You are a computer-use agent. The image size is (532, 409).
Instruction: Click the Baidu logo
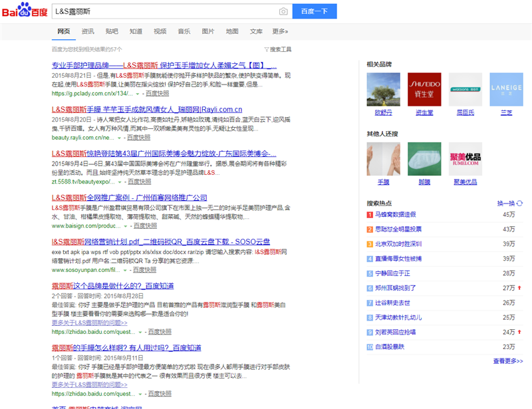tap(25, 10)
